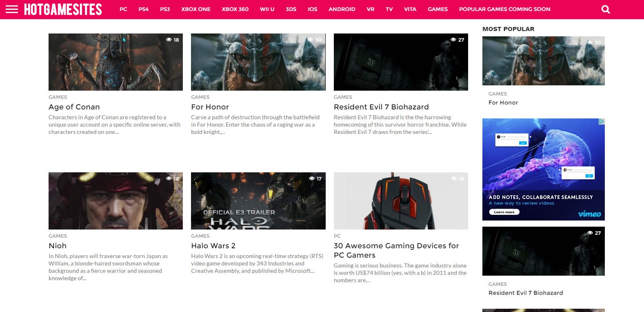Select the Wii U menu item
Viewport: 644px width, 312px height.
click(267, 9)
